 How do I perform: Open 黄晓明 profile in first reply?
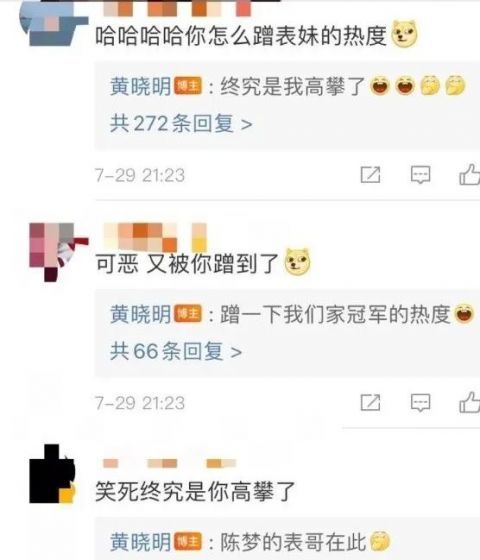pos(140,86)
